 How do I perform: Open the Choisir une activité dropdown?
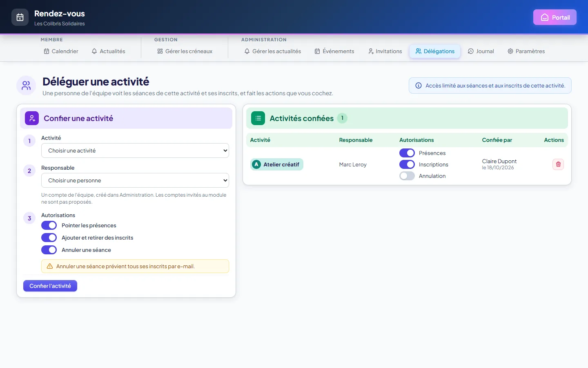tap(135, 150)
